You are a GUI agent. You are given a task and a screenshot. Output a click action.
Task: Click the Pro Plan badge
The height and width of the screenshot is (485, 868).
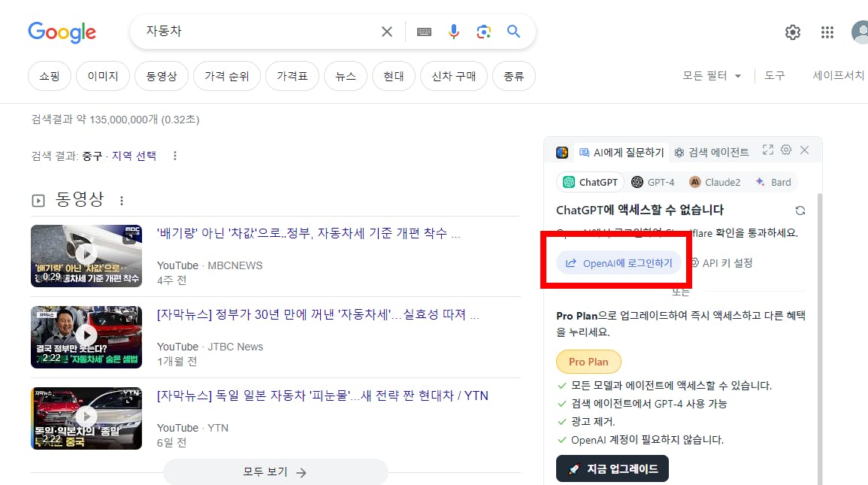pos(588,362)
